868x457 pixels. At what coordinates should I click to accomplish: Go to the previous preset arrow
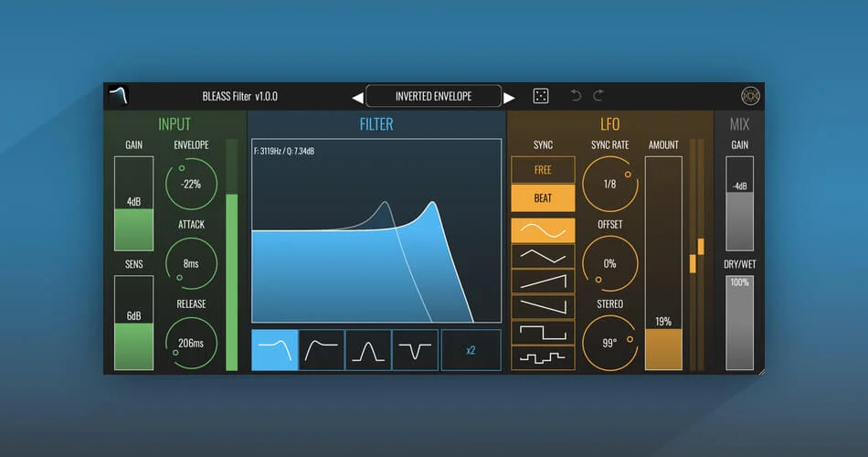pos(357,98)
